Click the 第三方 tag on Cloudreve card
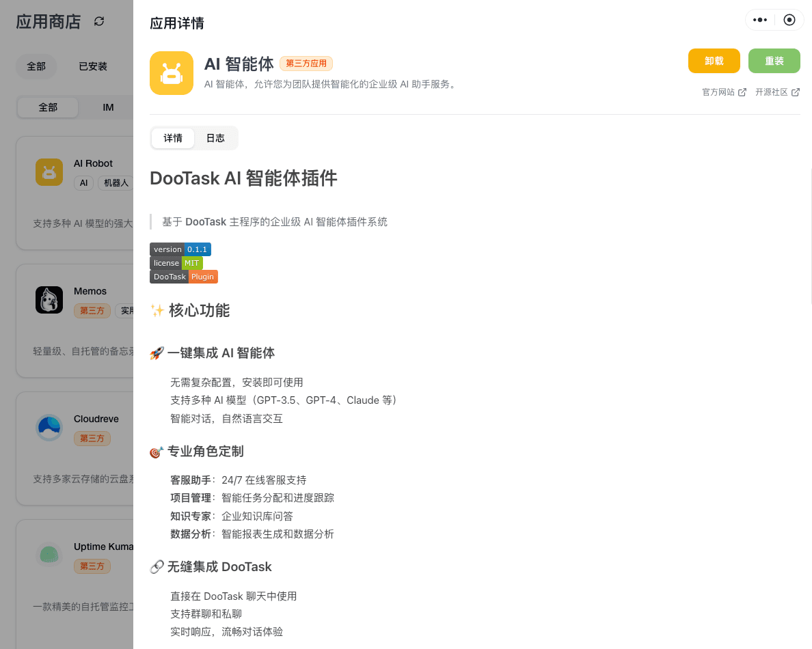 click(92, 439)
